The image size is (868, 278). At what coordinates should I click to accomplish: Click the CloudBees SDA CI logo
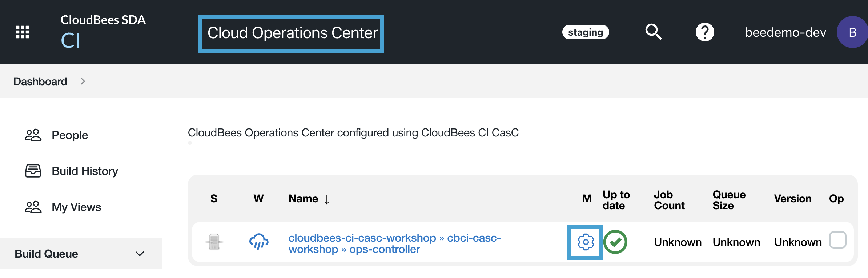coord(103,31)
